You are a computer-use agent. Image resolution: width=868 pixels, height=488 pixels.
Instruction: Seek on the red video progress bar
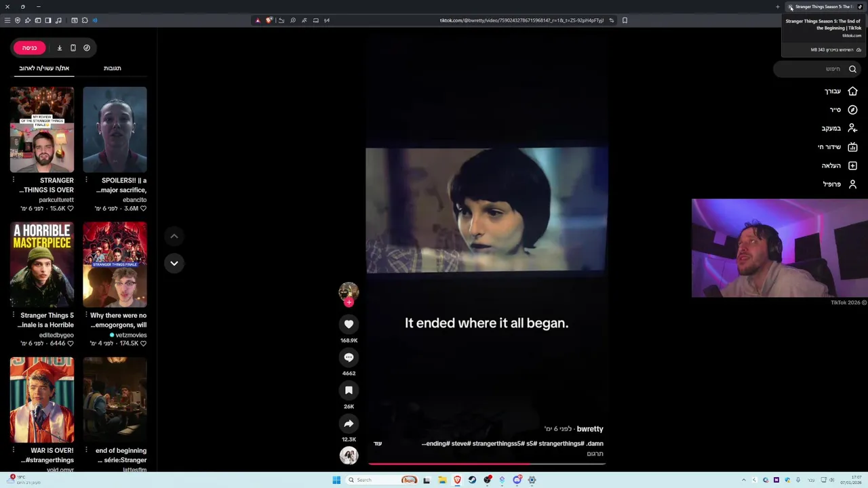(x=486, y=464)
